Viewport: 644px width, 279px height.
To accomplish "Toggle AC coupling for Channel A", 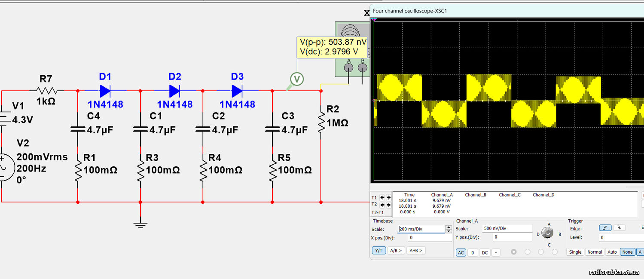I will click(x=461, y=252).
